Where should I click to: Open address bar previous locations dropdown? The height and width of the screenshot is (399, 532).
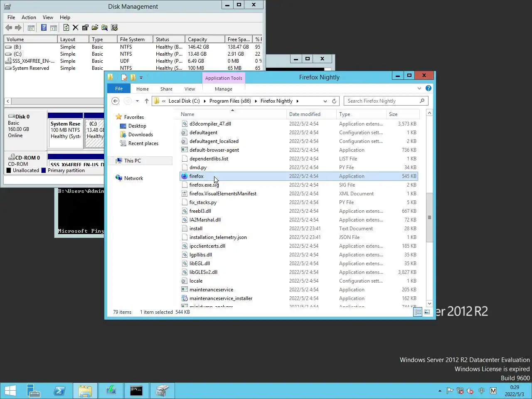pyautogui.click(x=325, y=101)
